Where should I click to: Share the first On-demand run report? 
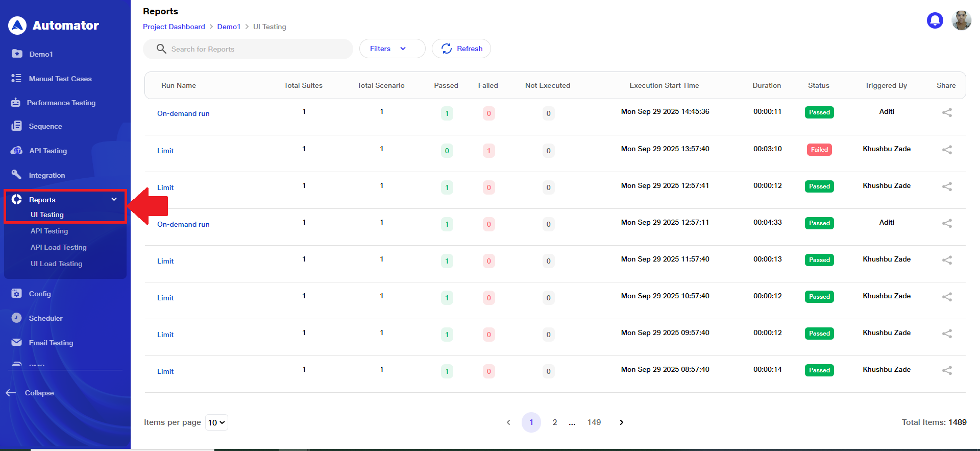click(947, 112)
